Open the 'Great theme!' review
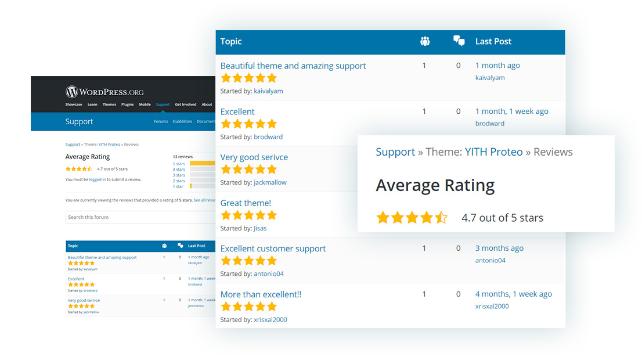 coord(246,203)
